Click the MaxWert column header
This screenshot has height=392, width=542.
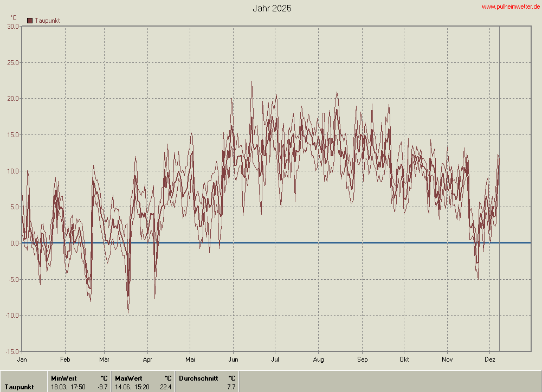tap(128, 378)
